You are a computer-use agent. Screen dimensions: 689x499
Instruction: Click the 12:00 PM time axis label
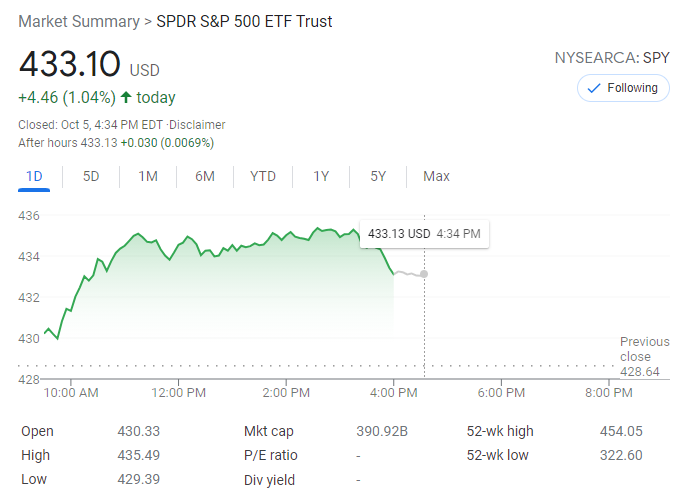click(x=180, y=393)
